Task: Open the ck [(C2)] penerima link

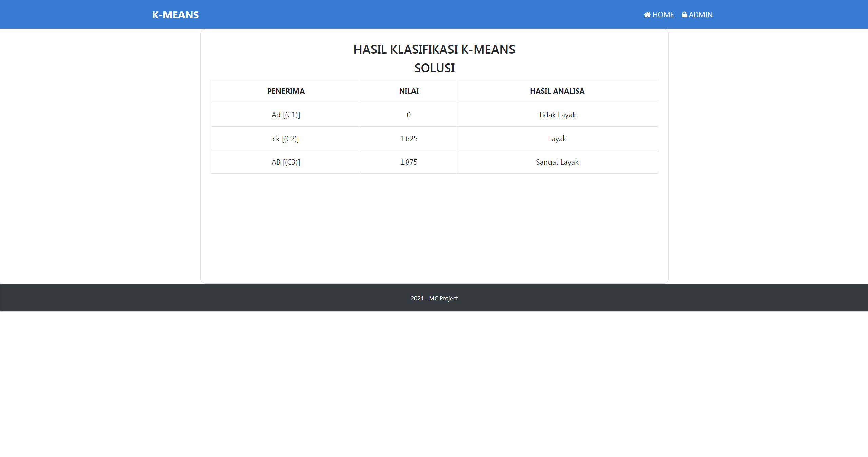Action: (285, 138)
